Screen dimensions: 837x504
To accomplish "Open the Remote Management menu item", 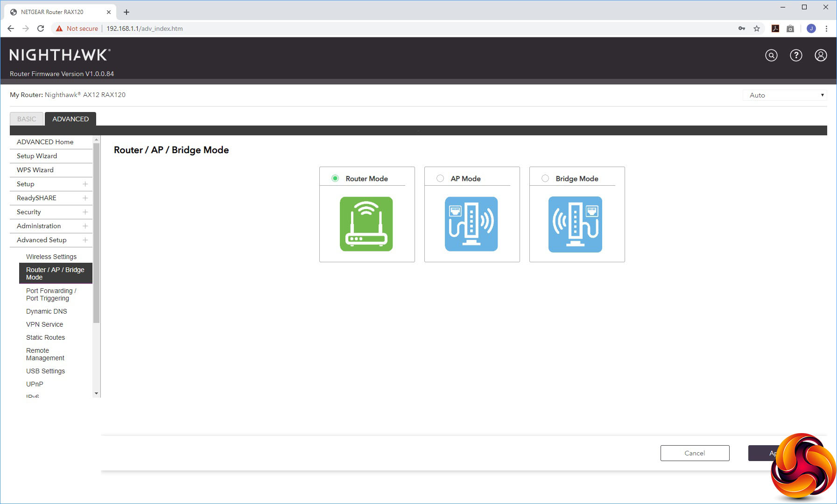I will pos(45,354).
